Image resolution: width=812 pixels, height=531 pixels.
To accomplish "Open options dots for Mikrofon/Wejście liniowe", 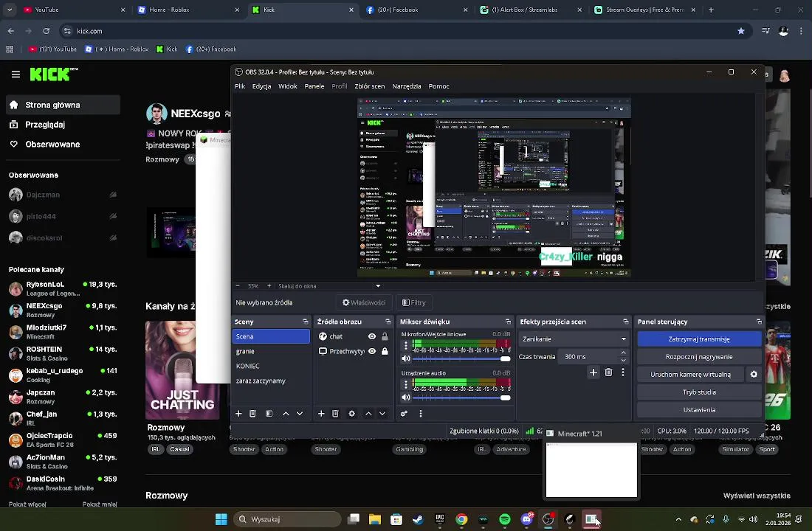I will (x=406, y=345).
